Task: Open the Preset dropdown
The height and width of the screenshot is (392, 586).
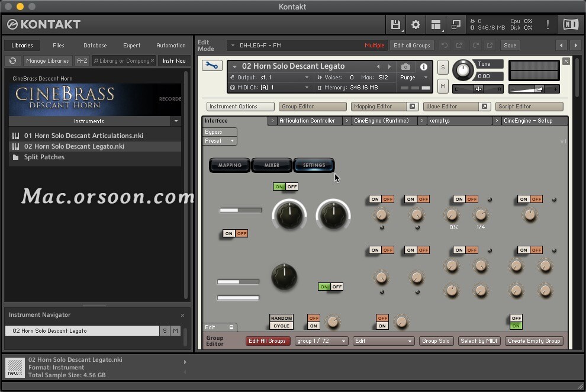Action: [x=220, y=141]
